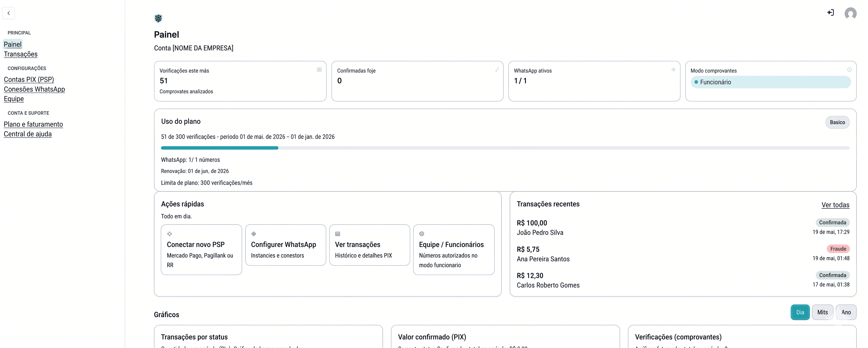Image resolution: width=868 pixels, height=348 pixels.
Task: Click Verificações (comprovantes) chart title
Action: click(x=678, y=337)
